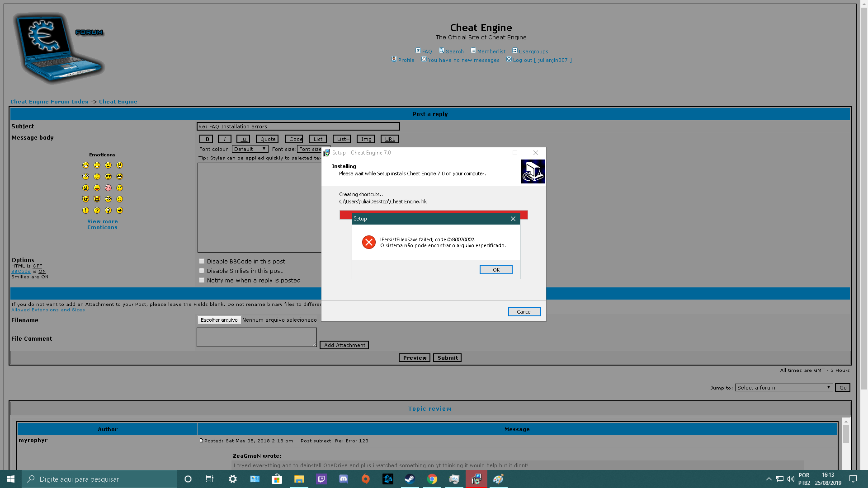Select the Jump to forum dropdown
868x488 pixels.
[x=783, y=387]
